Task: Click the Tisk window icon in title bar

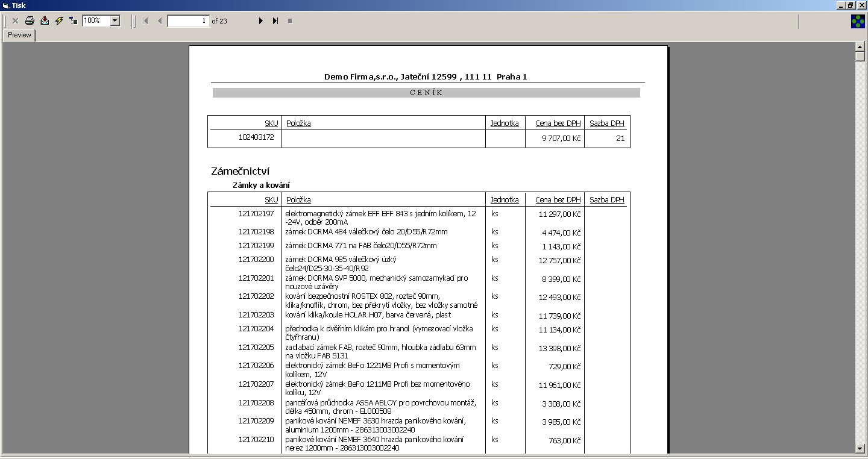Action: pos(5,5)
